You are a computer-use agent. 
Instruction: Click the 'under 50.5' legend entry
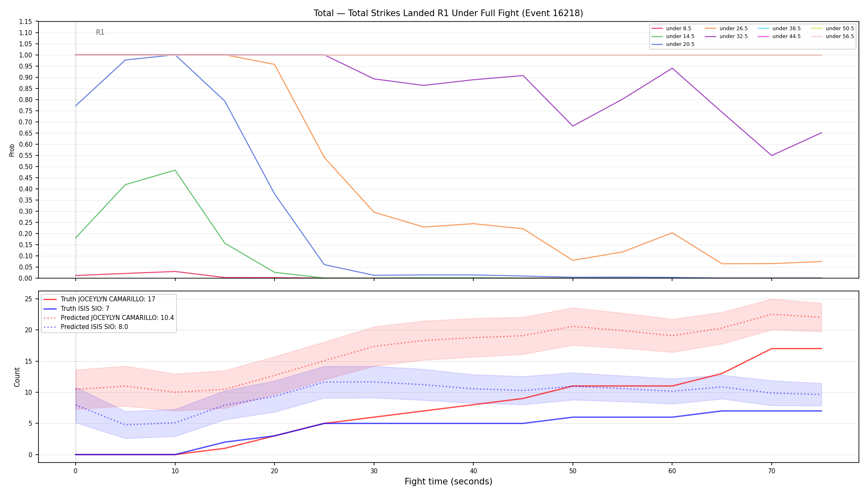pyautogui.click(x=832, y=29)
